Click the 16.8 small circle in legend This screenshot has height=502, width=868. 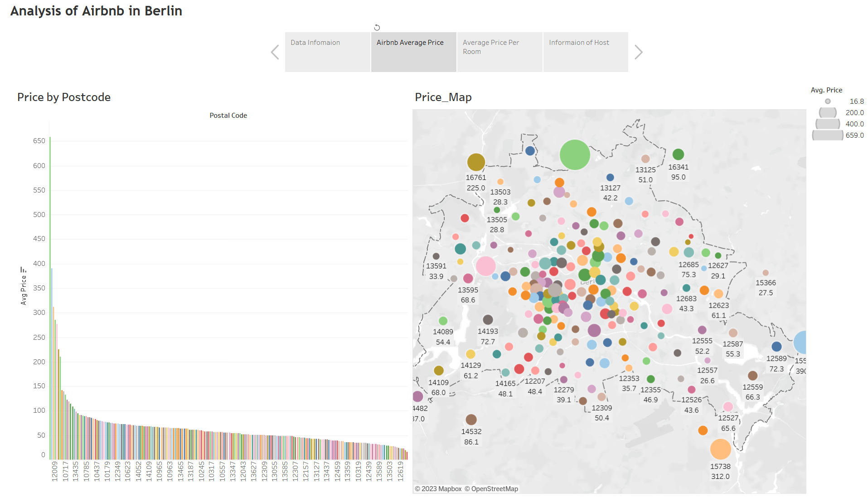click(828, 101)
